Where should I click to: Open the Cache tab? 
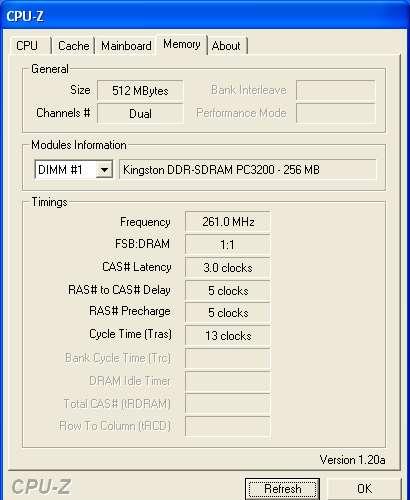click(73, 45)
